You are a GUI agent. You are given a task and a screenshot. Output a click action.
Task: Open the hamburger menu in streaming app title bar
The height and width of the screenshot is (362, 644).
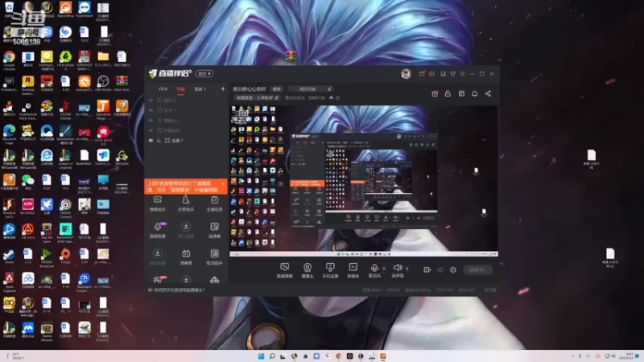(x=462, y=74)
